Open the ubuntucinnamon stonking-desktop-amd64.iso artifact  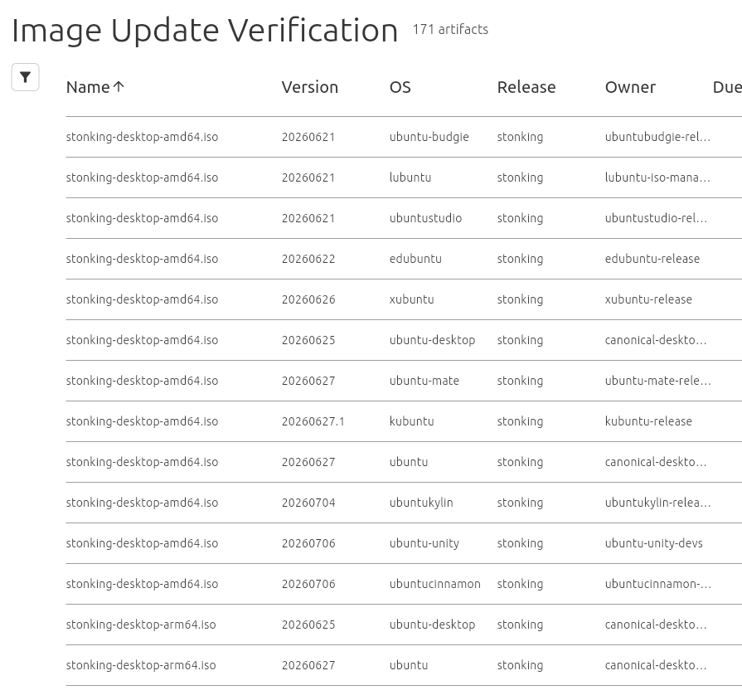(x=142, y=584)
